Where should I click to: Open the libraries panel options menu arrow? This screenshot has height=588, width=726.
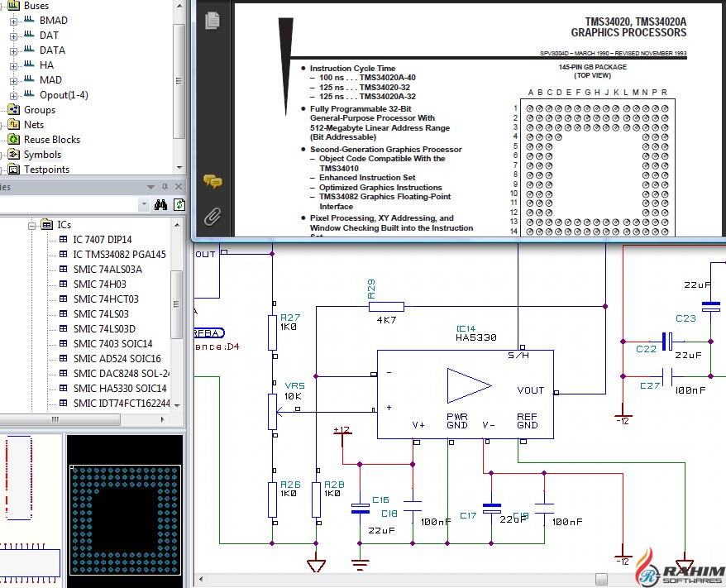coord(150,187)
